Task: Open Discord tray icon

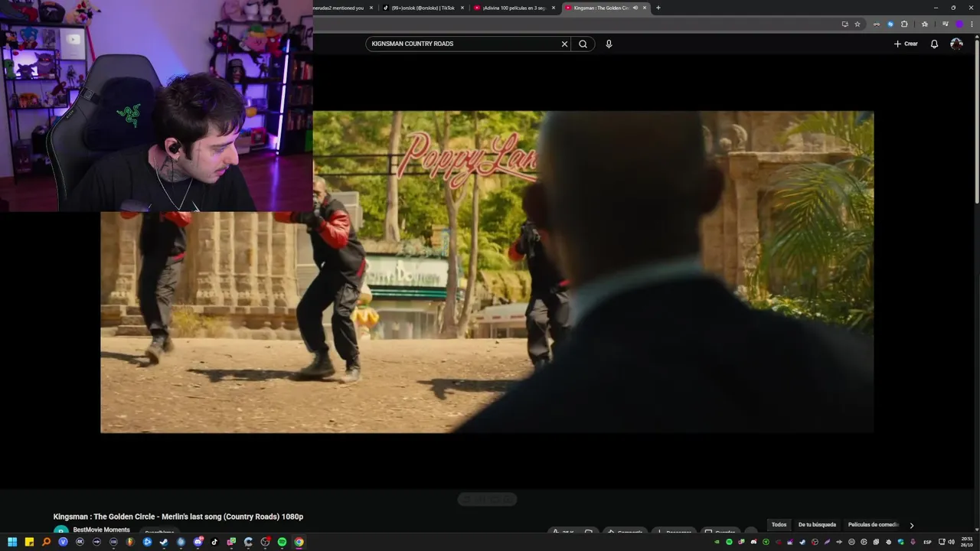Action: tap(754, 542)
